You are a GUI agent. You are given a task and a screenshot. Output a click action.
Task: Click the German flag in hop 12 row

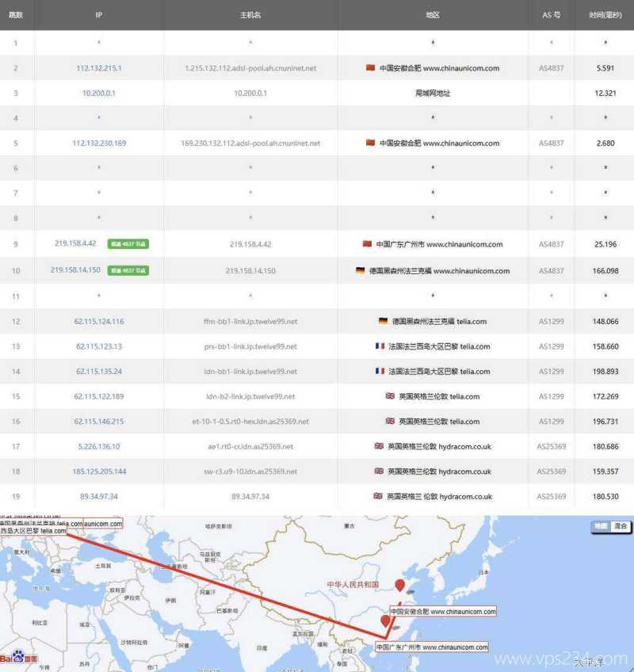coord(384,321)
